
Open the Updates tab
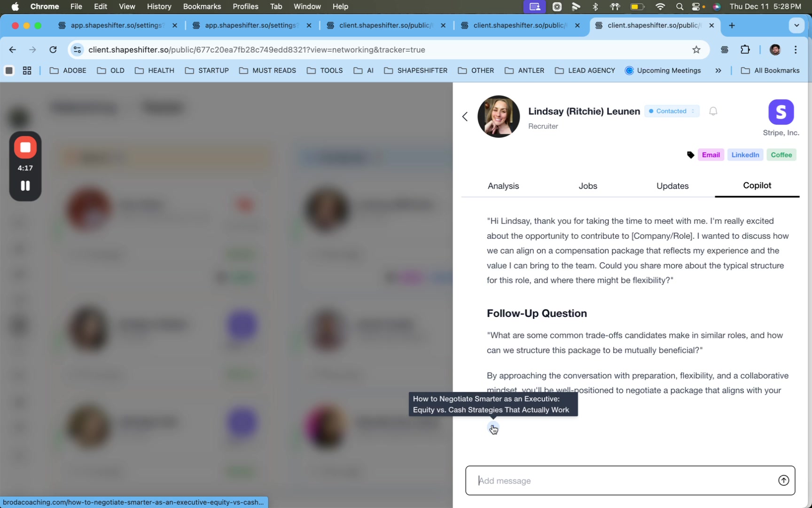pyautogui.click(x=672, y=186)
